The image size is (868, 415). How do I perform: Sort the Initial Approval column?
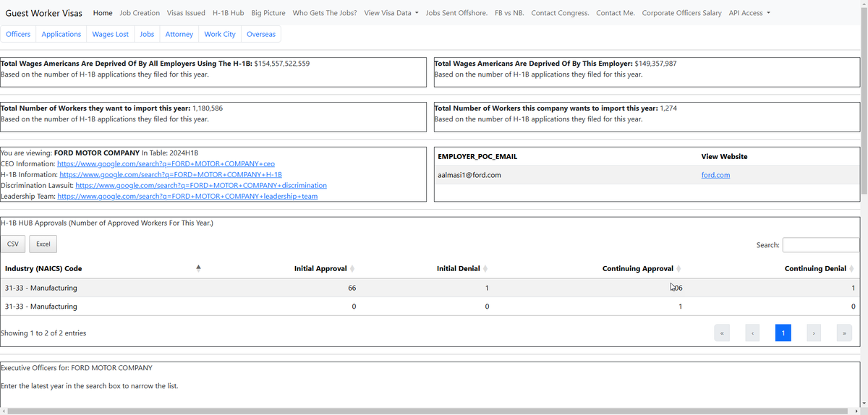point(324,268)
